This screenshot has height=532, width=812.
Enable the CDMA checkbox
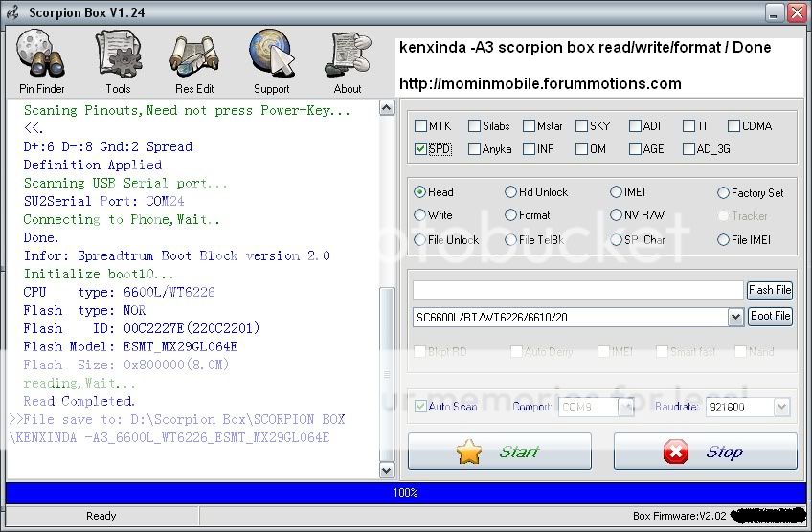pyautogui.click(x=733, y=125)
